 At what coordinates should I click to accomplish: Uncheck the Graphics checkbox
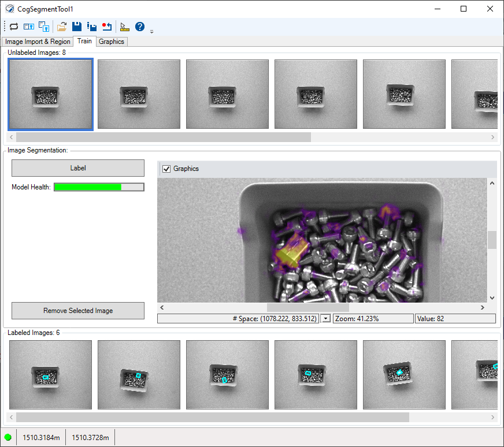click(x=167, y=169)
